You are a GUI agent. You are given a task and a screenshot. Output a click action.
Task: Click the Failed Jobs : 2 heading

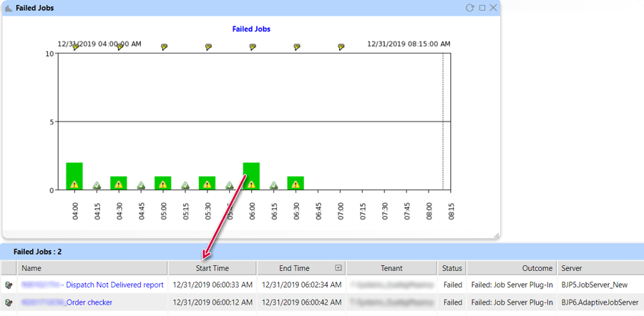point(37,252)
